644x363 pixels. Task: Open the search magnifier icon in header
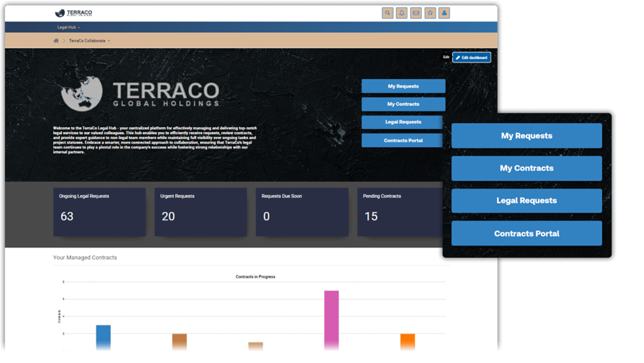coord(387,13)
